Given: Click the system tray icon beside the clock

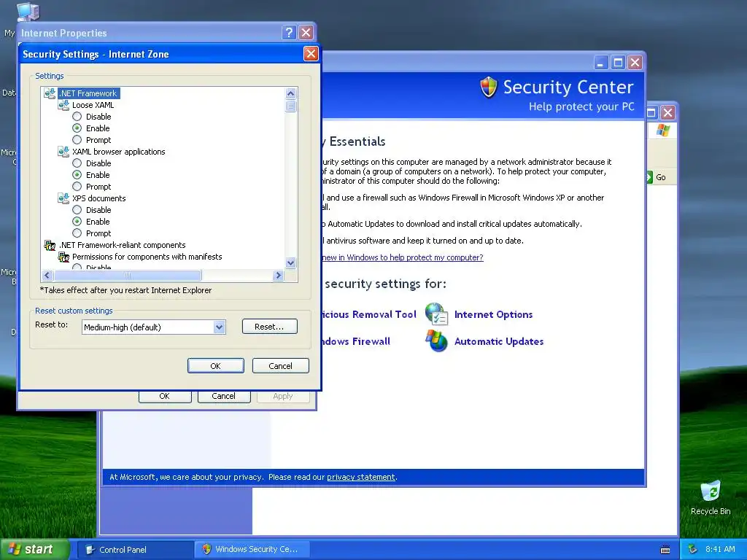Looking at the screenshot, I should click(692, 549).
